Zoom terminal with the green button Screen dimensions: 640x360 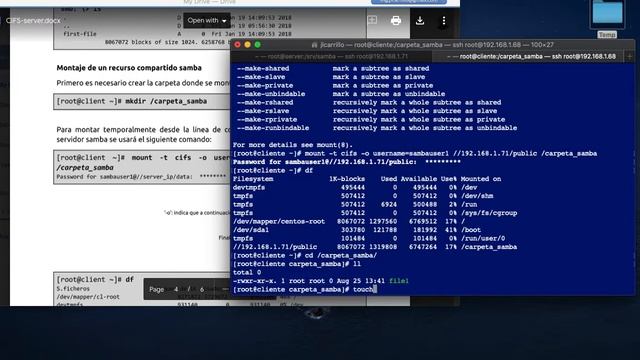point(258,44)
